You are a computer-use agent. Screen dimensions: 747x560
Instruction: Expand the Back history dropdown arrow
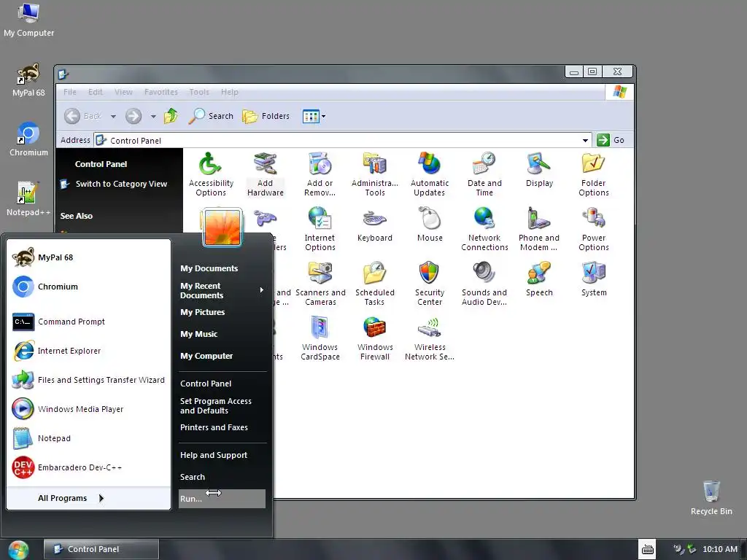click(113, 116)
